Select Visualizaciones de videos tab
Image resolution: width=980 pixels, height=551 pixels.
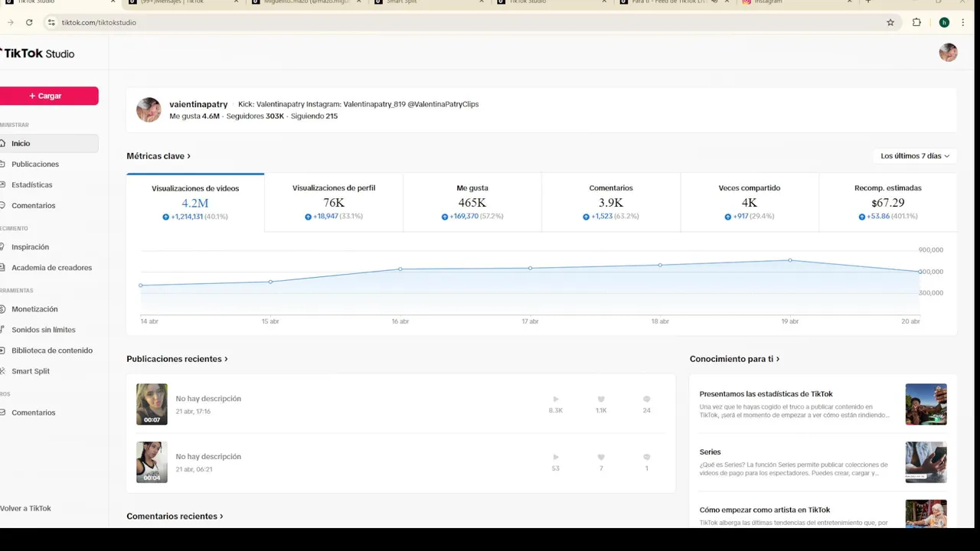[195, 203]
